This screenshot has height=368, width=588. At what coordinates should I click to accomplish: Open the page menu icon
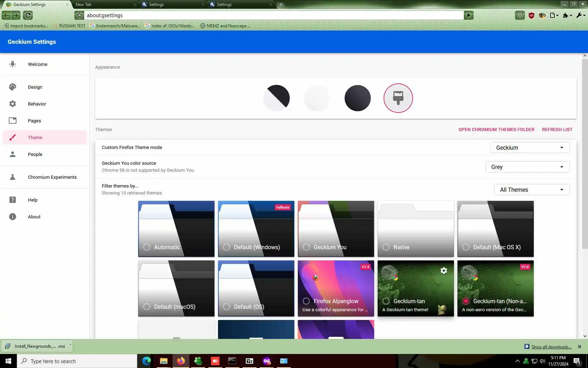pyautogui.click(x=554, y=15)
